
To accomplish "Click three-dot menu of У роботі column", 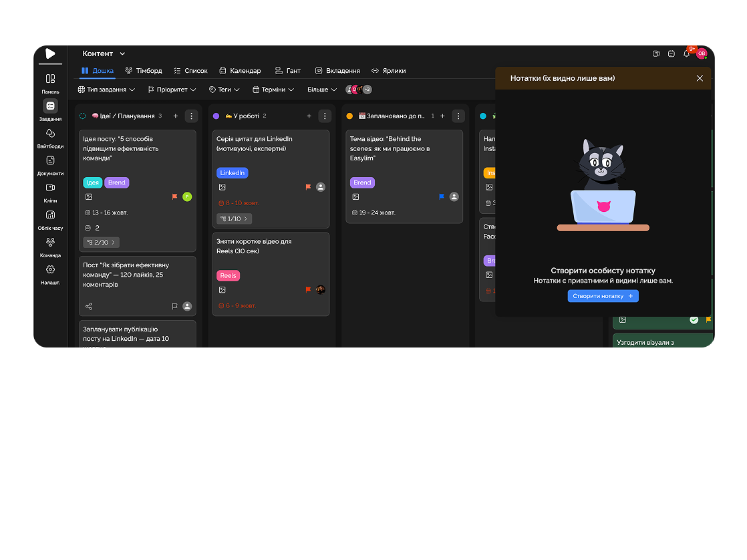I will 325,116.
